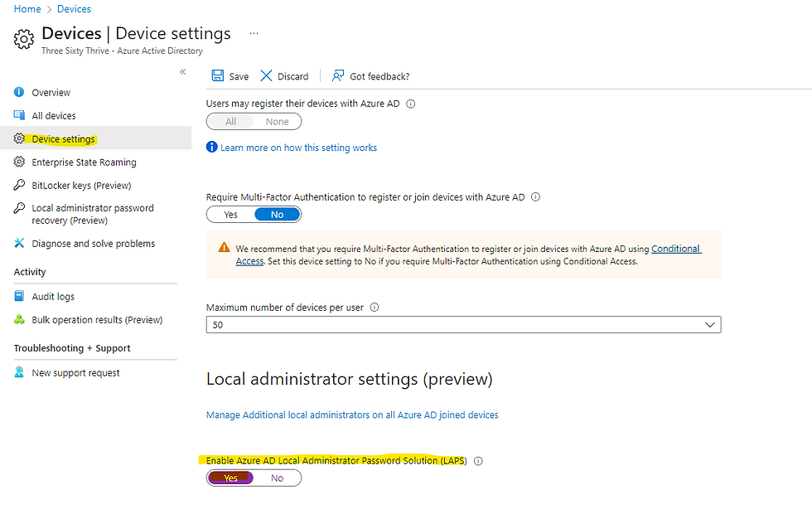Go to Devices breadcrumb
The height and width of the screenshot is (514, 812).
pyautogui.click(x=74, y=9)
